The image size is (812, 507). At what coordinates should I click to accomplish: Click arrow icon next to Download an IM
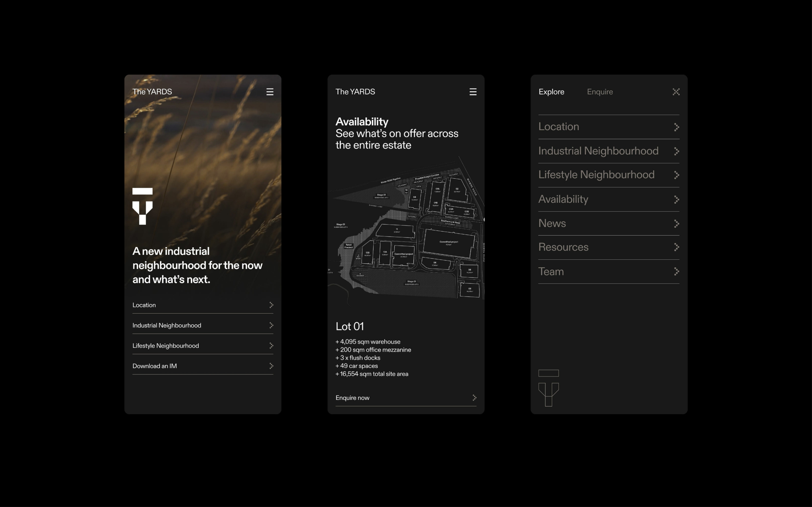pyautogui.click(x=271, y=366)
